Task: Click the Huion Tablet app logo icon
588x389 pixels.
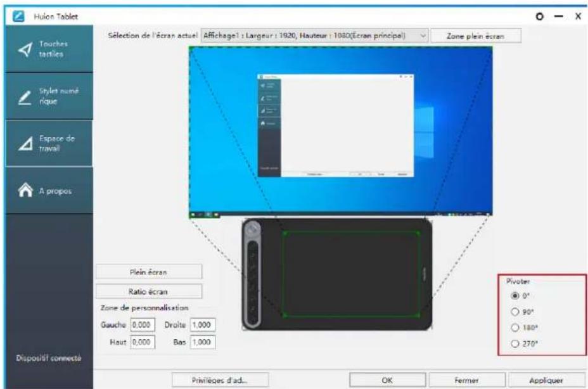Action: (x=18, y=16)
